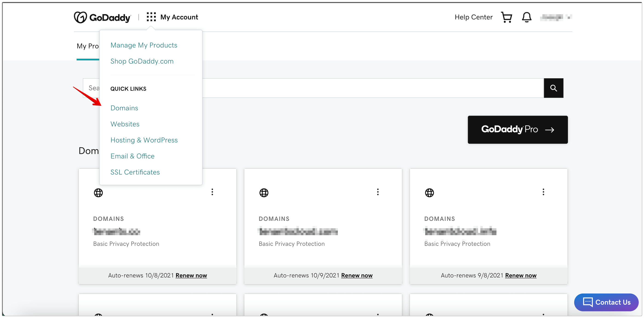644x318 pixels.
Task: Renew now for 9/8/2021 domain
Action: point(521,275)
